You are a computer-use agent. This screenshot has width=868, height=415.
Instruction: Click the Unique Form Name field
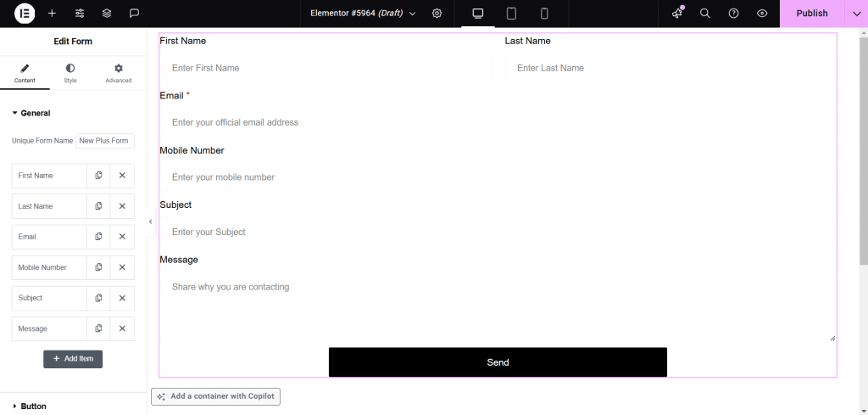click(x=105, y=141)
